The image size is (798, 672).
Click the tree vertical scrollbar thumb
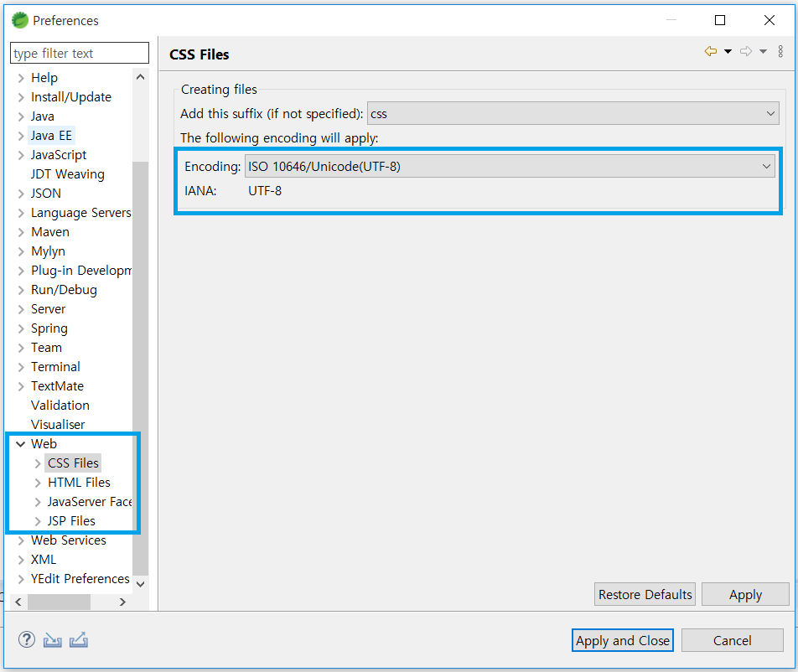[x=141, y=369]
